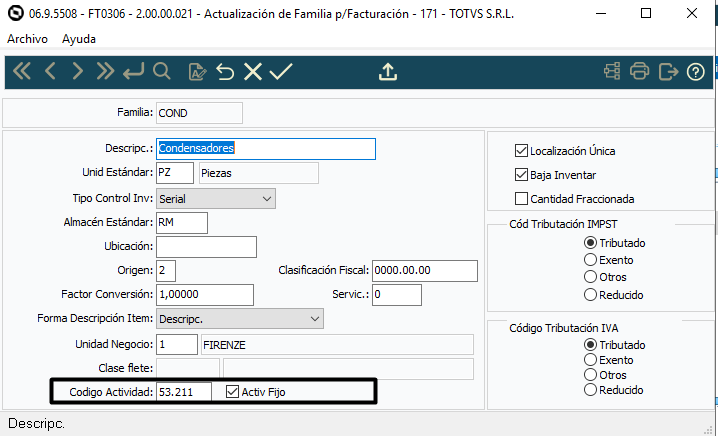Viewport: 718px width, 436px height.
Task: Click the printer icon
Action: pyautogui.click(x=640, y=72)
